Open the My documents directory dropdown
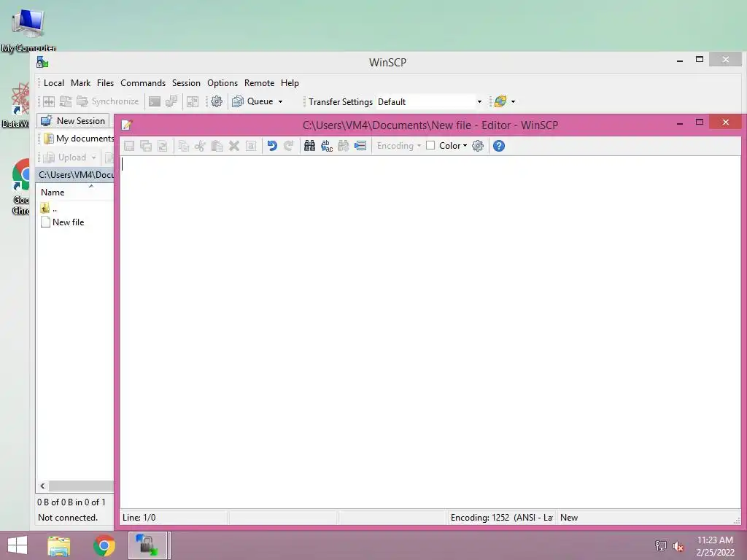The width and height of the screenshot is (747, 560). pos(79,139)
